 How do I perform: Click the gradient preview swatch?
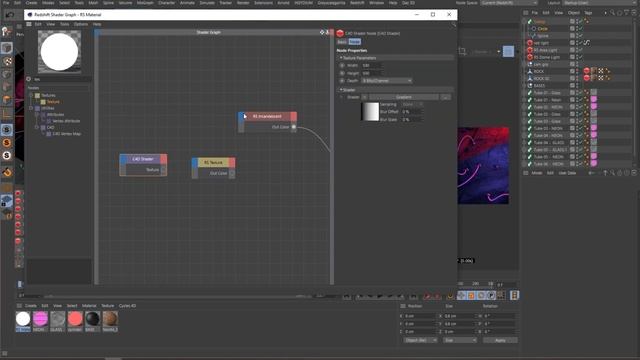(x=370, y=112)
